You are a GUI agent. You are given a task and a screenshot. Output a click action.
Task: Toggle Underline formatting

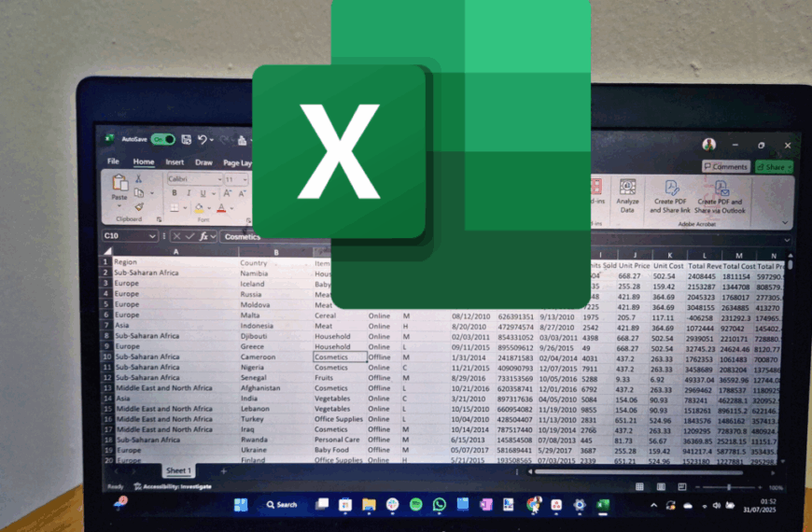pos(203,194)
